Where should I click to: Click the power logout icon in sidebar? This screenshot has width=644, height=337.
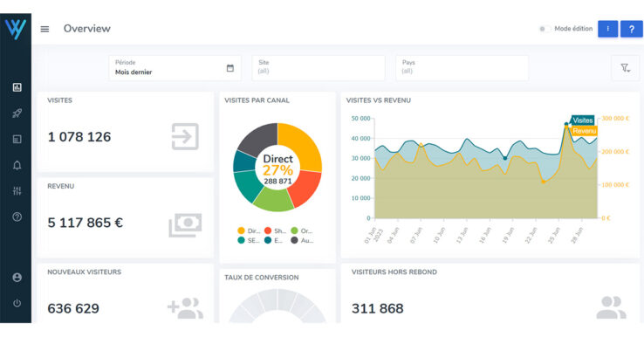17,303
